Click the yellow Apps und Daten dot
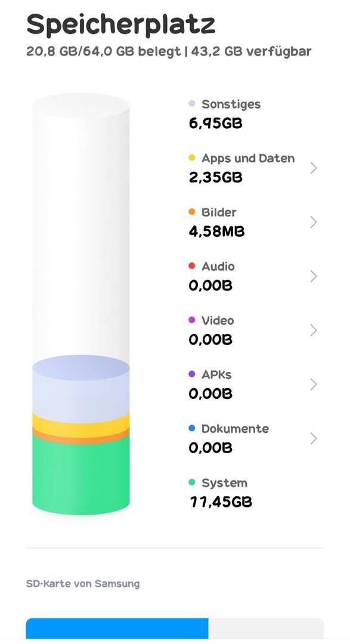Image resolution: width=350 pixels, height=644 pixels. 192,157
